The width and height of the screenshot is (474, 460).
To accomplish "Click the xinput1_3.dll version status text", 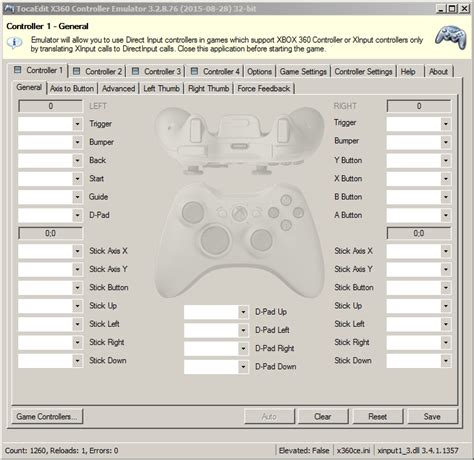I will coord(418,451).
